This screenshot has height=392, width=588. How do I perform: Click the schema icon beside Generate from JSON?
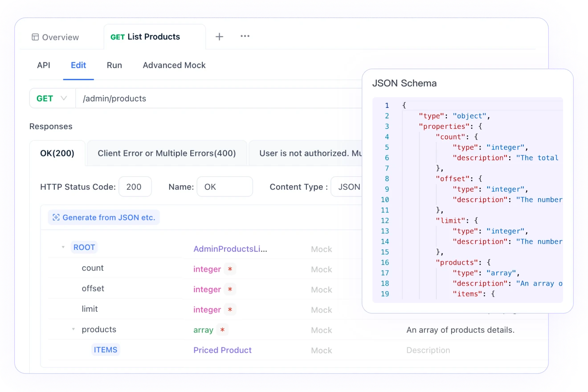tap(56, 217)
